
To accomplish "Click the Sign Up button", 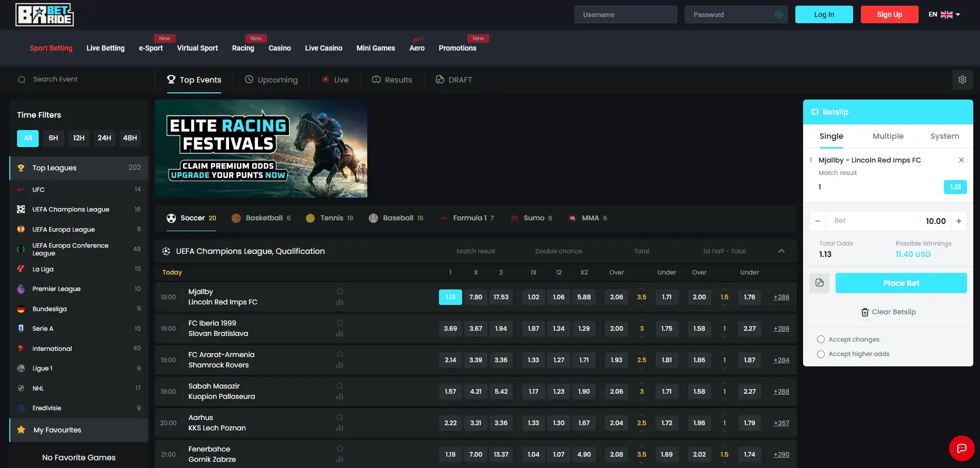I will (x=889, y=14).
